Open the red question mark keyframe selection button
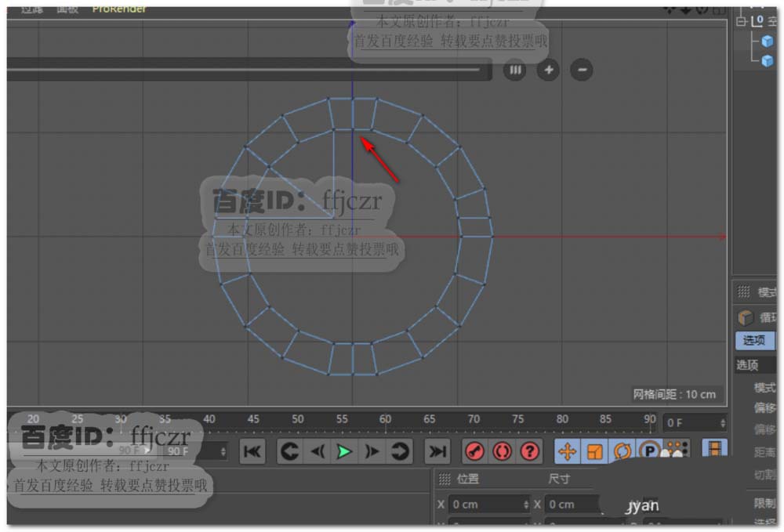 pyautogui.click(x=529, y=451)
